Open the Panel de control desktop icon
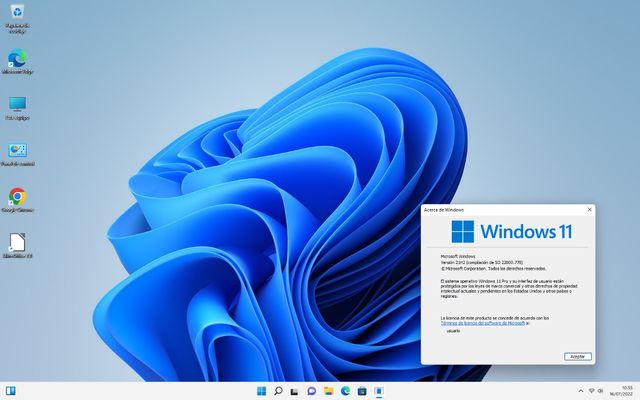The height and width of the screenshot is (400, 640). (x=17, y=151)
